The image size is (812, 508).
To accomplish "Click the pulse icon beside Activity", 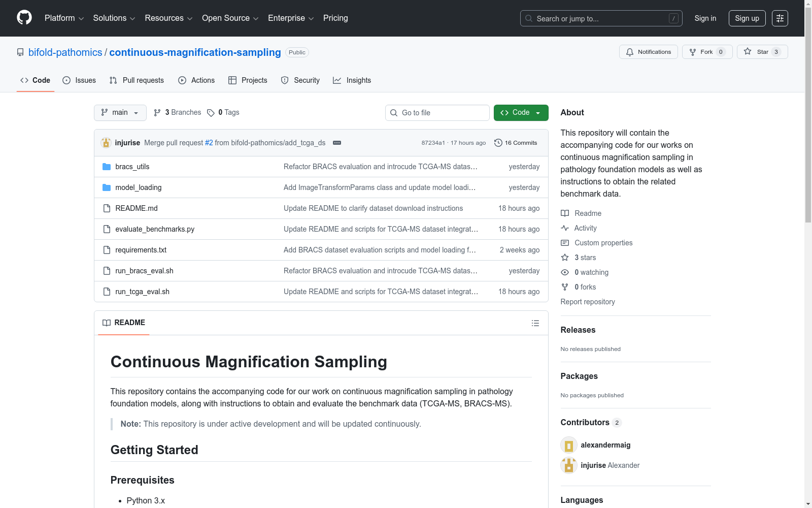I will [x=565, y=228].
